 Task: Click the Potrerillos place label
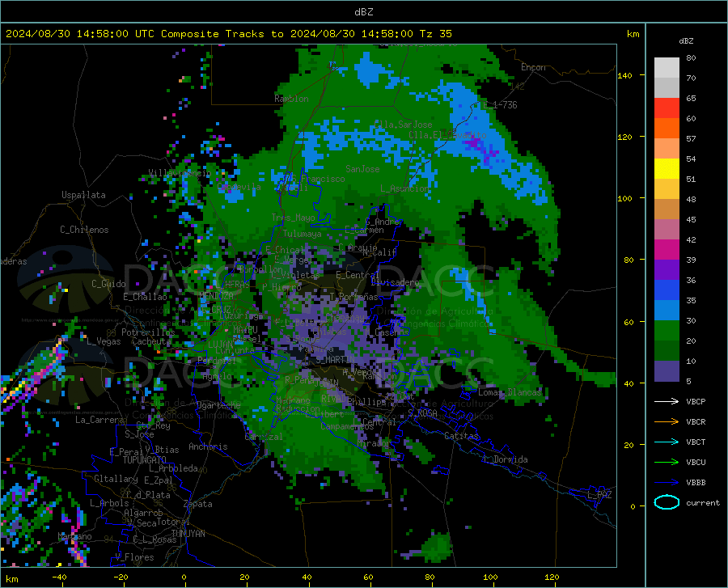coord(148,332)
